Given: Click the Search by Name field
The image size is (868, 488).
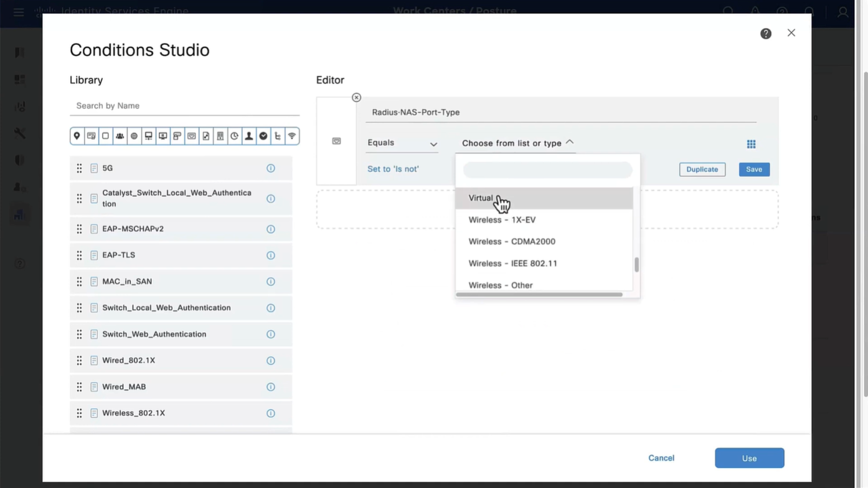Looking at the screenshot, I should pos(184,106).
